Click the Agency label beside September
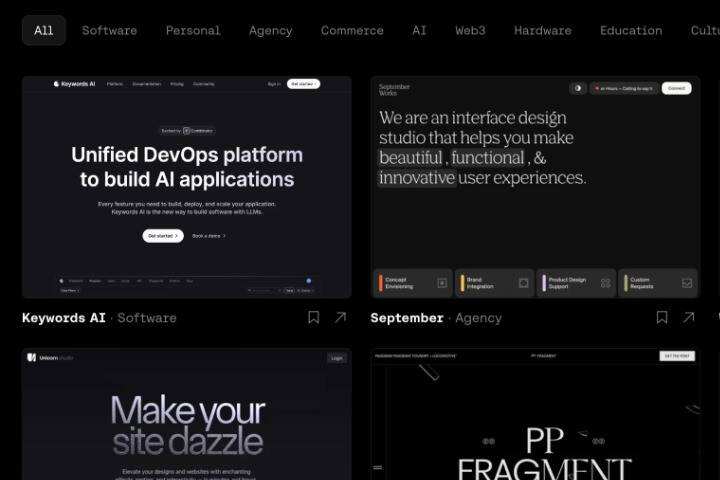Viewport: 720px width, 480px height. (x=478, y=318)
